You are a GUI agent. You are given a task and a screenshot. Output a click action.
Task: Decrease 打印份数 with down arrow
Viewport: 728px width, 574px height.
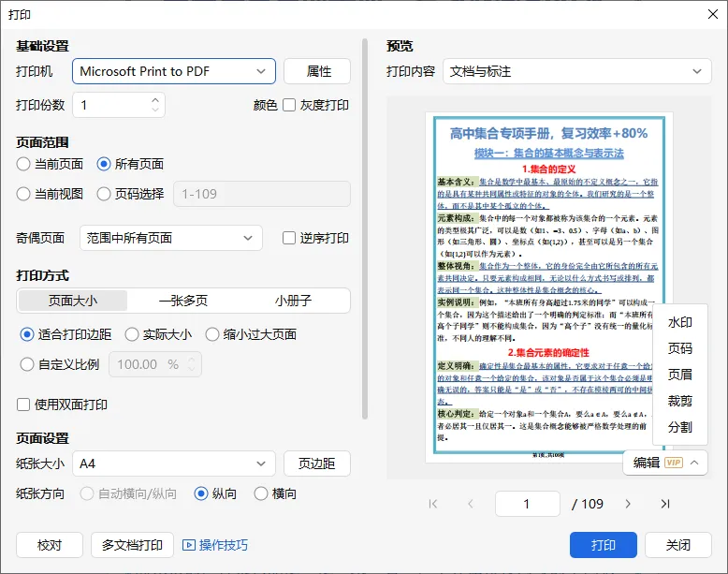155,110
